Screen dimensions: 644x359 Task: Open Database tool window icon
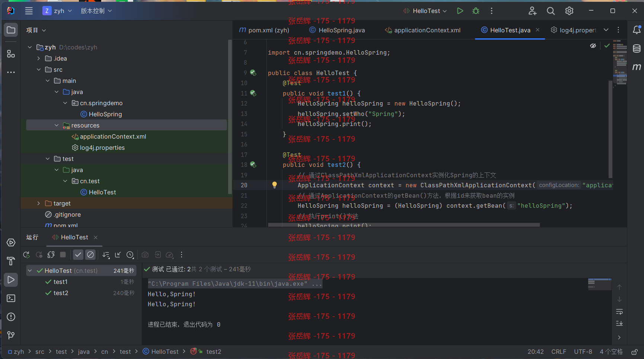coord(637,48)
